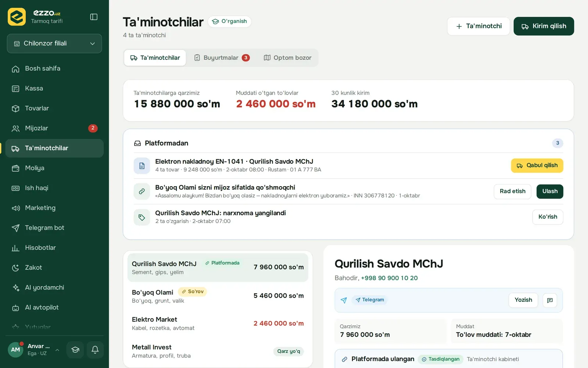The height and width of the screenshot is (368, 588).
Task: Click the link icon beside Bo'yoq Olami request
Action: [142, 191]
